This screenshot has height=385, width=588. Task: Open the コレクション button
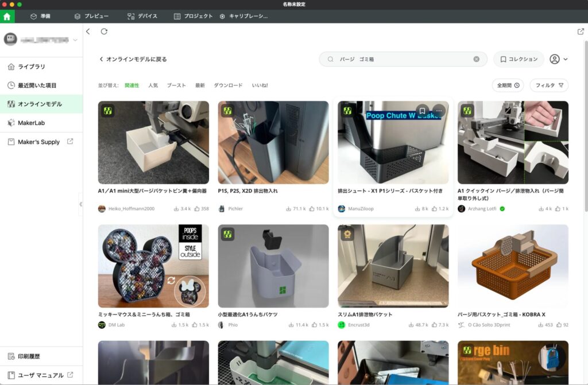coord(519,59)
